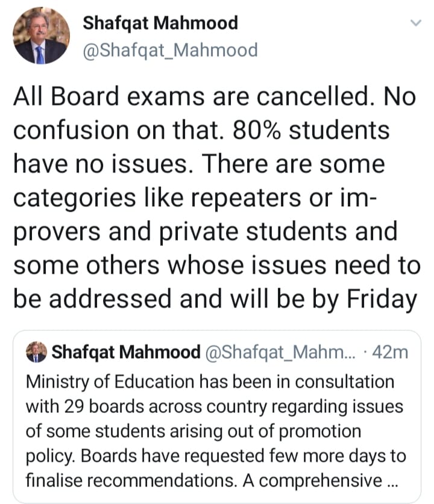This screenshot has height=504, width=434.
Task: Open the 42m timestamp of quoted tweet
Action: [390, 352]
